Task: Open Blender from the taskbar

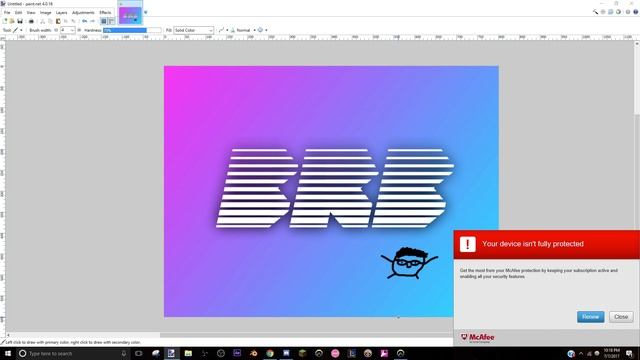Action: tap(253, 353)
